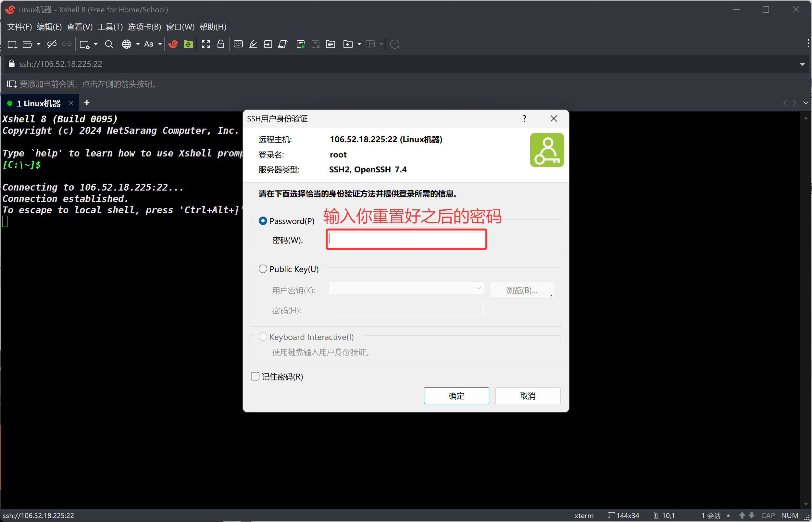Click the 密码(W) password input field
Image resolution: width=812 pixels, height=522 pixels.
[x=406, y=240]
